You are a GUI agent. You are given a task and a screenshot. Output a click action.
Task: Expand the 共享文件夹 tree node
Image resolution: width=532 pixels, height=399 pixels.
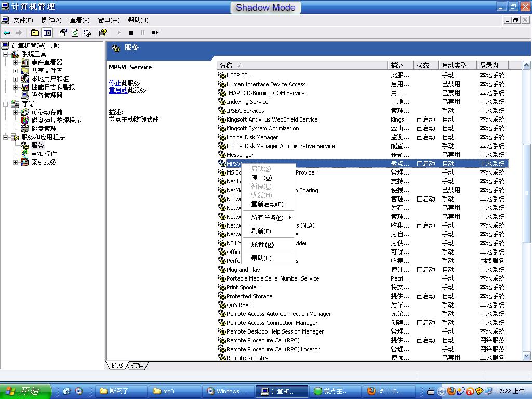pyautogui.click(x=15, y=71)
